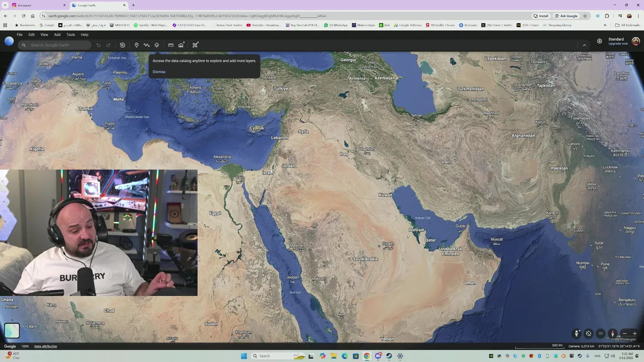This screenshot has width=644, height=362.
Task: Open the Help menu
Action: click(x=85, y=35)
